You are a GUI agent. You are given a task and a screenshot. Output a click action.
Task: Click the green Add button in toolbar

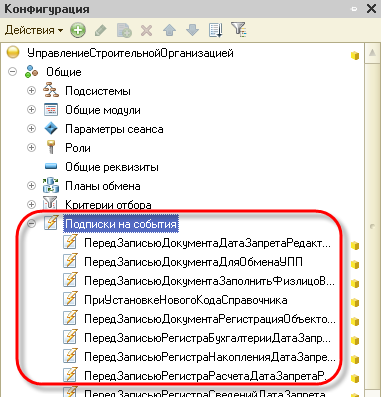coord(78,30)
